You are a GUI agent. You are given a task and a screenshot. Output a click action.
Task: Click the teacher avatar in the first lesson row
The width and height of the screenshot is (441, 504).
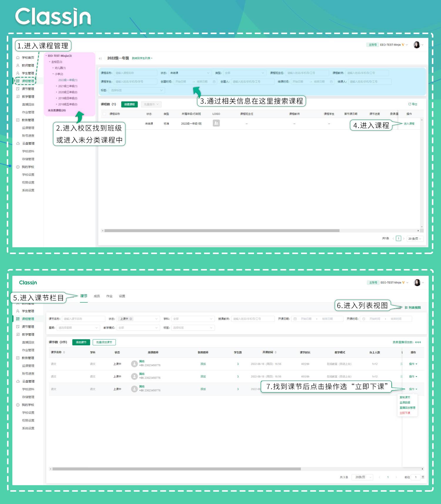click(134, 364)
